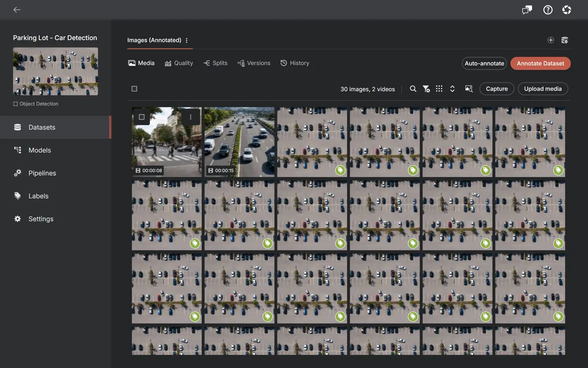588x368 pixels.
Task: Open Pipelines in the sidebar
Action: [56, 173]
